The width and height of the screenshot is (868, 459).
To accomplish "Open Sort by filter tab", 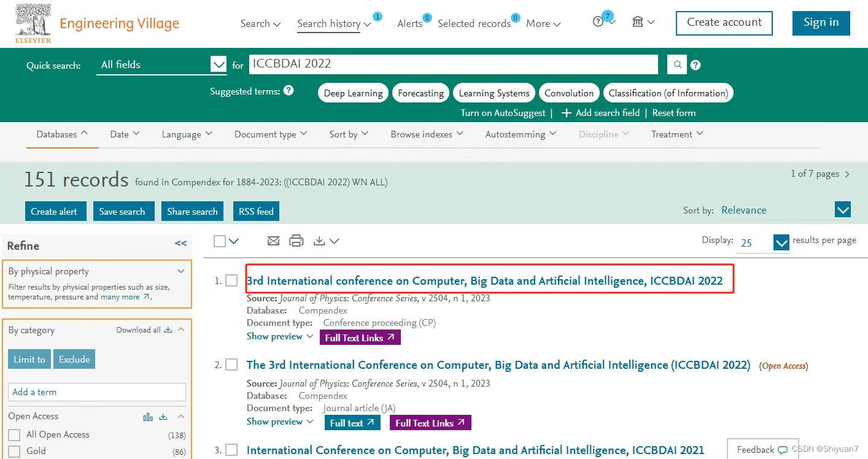I will coord(349,134).
